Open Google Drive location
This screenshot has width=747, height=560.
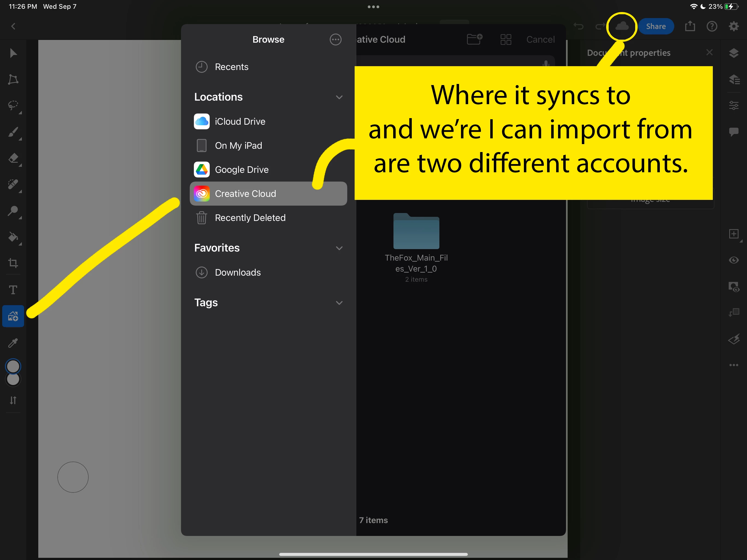tap(241, 170)
